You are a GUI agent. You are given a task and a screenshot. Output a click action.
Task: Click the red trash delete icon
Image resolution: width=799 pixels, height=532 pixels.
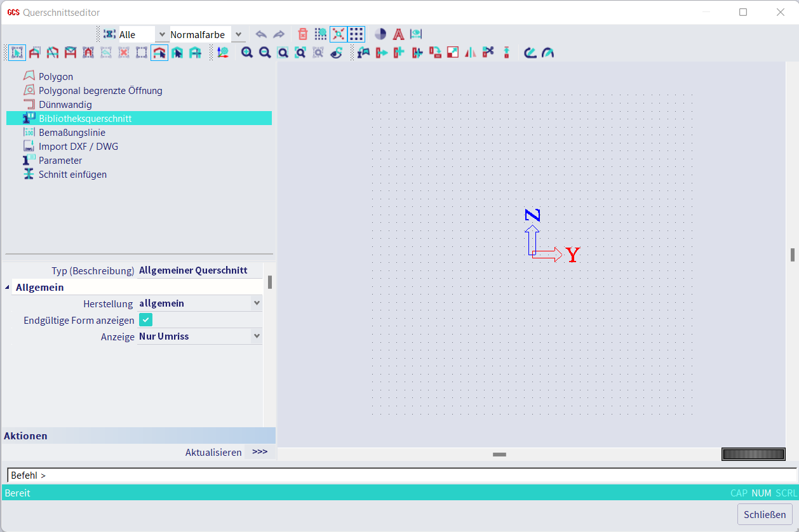(x=303, y=34)
